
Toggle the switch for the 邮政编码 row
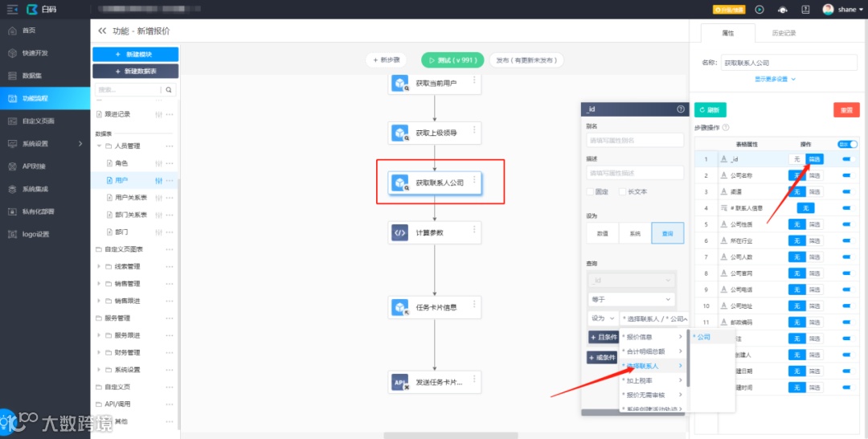click(849, 322)
